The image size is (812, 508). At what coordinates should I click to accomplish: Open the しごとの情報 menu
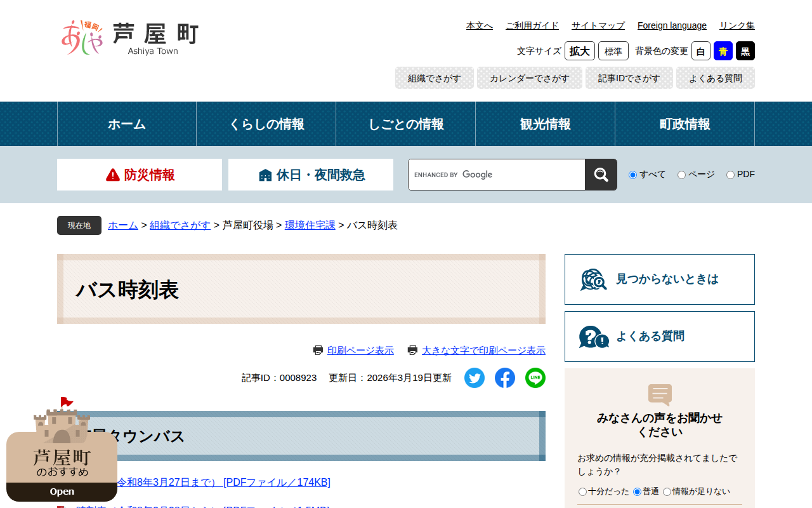coord(406,124)
